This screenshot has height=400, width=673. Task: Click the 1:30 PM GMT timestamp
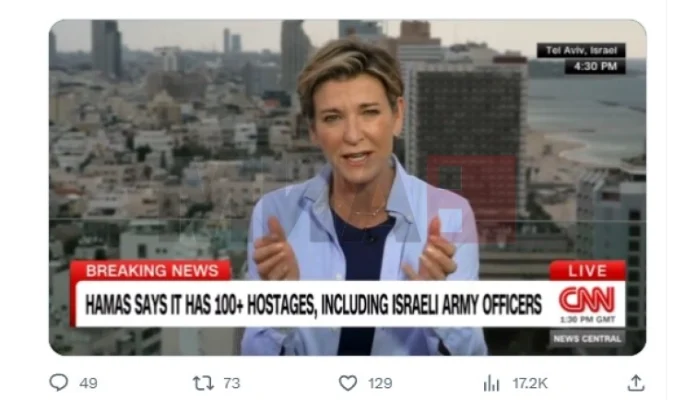click(x=588, y=319)
